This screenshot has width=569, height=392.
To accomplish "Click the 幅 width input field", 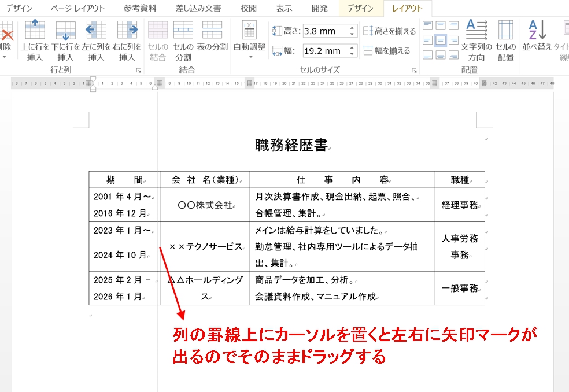I will click(x=324, y=51).
